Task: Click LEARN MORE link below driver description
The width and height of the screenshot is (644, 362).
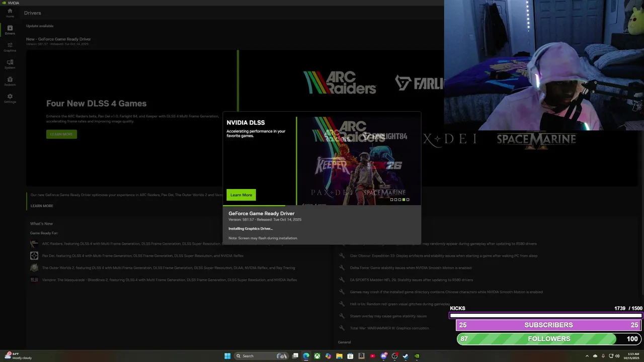Action: click(x=42, y=206)
